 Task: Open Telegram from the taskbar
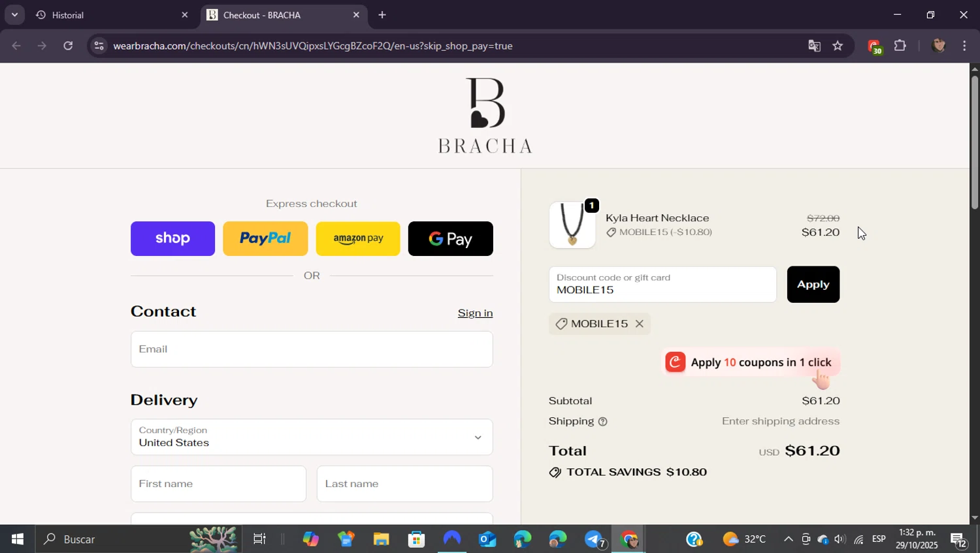[x=594, y=539]
